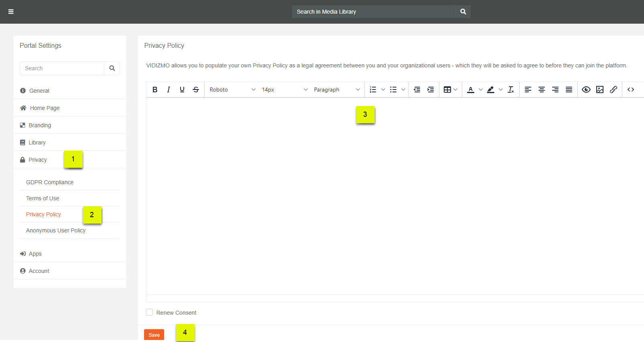Center align the text
Viewport: 644px width, 342px height.
[542, 90]
